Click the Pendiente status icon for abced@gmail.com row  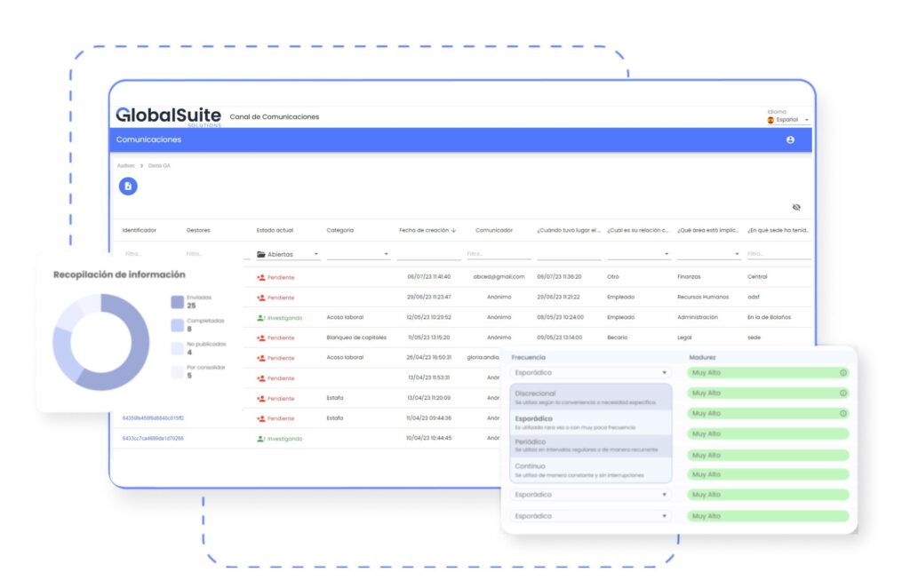tap(260, 277)
